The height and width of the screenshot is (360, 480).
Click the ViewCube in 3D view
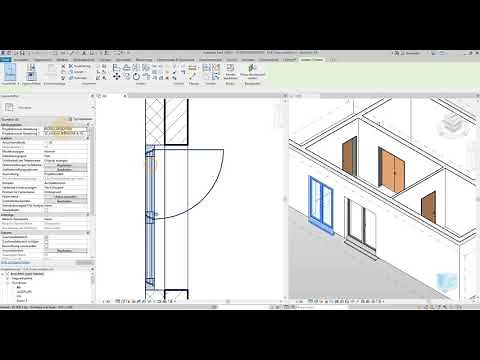point(453,125)
